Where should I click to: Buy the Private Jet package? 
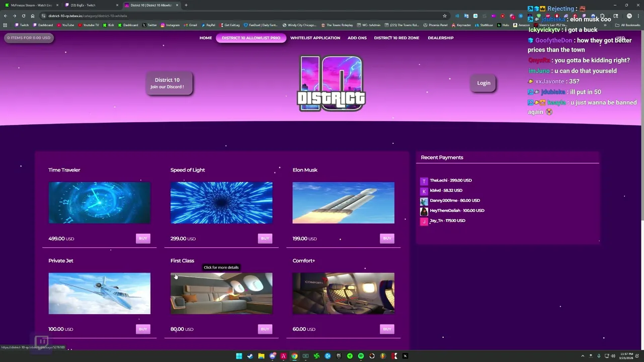coord(143,329)
